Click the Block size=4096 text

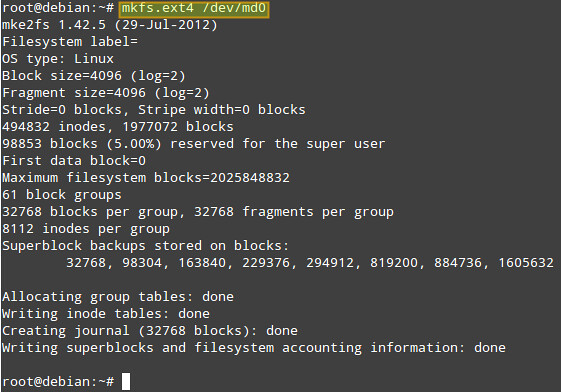(62, 76)
